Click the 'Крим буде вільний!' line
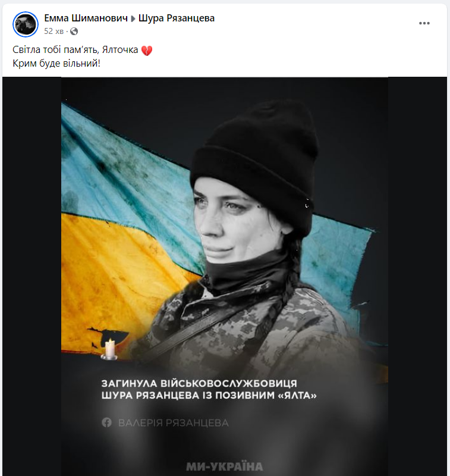 pos(56,64)
